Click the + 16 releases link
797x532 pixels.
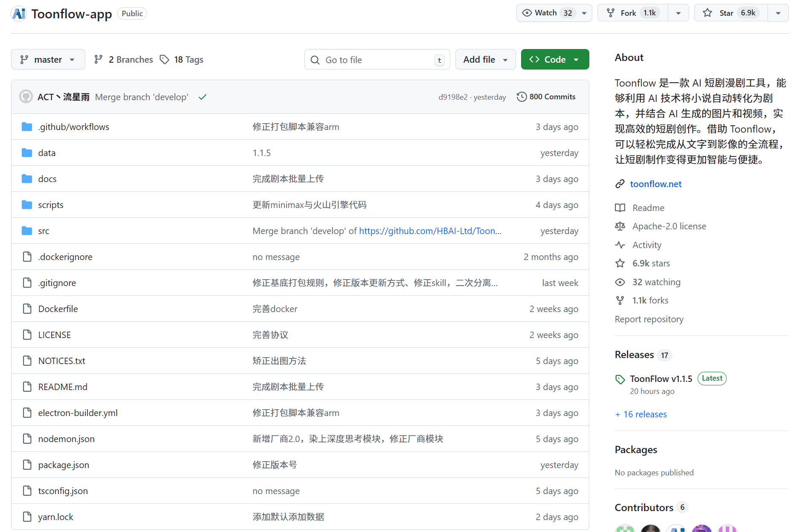click(x=641, y=414)
